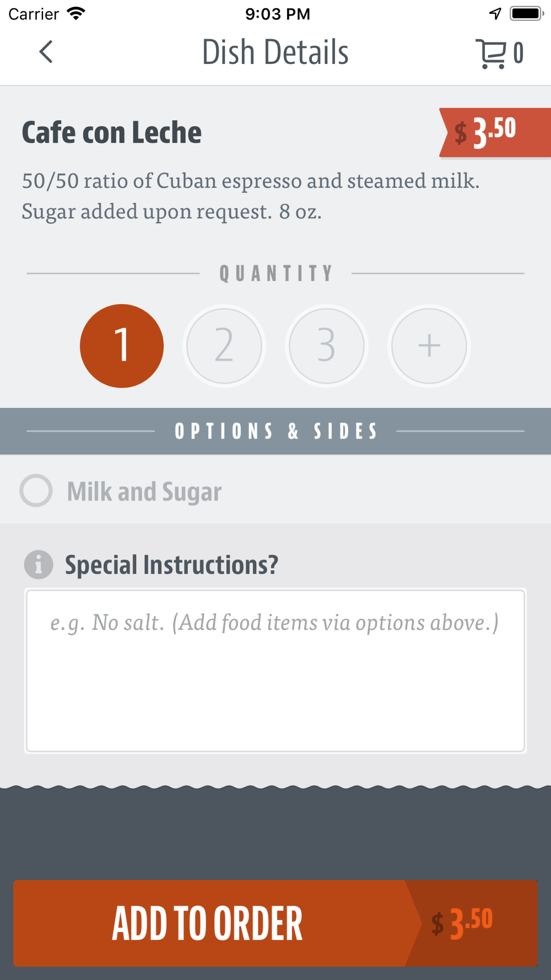Viewport: 551px width, 980px height.
Task: Select quantity 1
Action: pos(122,346)
